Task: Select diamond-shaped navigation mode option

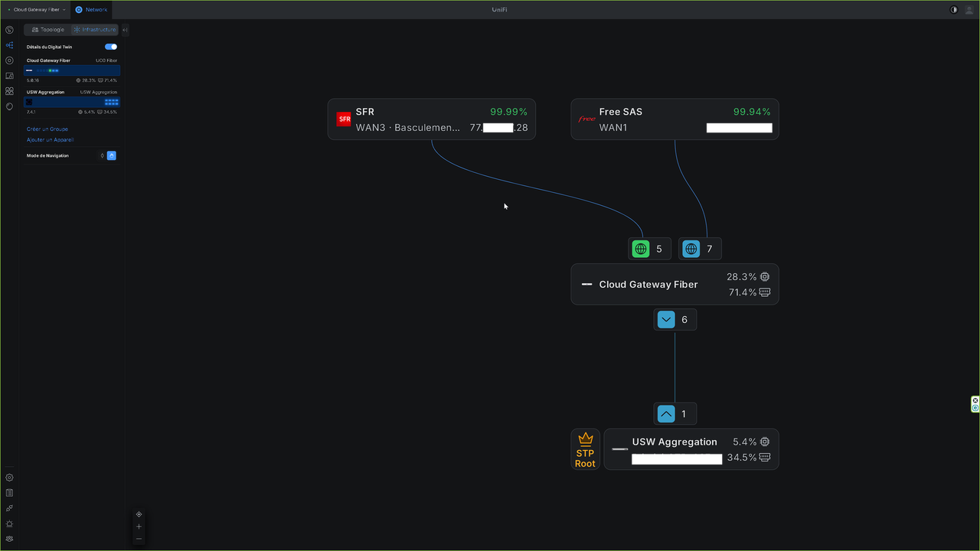Action: [103, 155]
